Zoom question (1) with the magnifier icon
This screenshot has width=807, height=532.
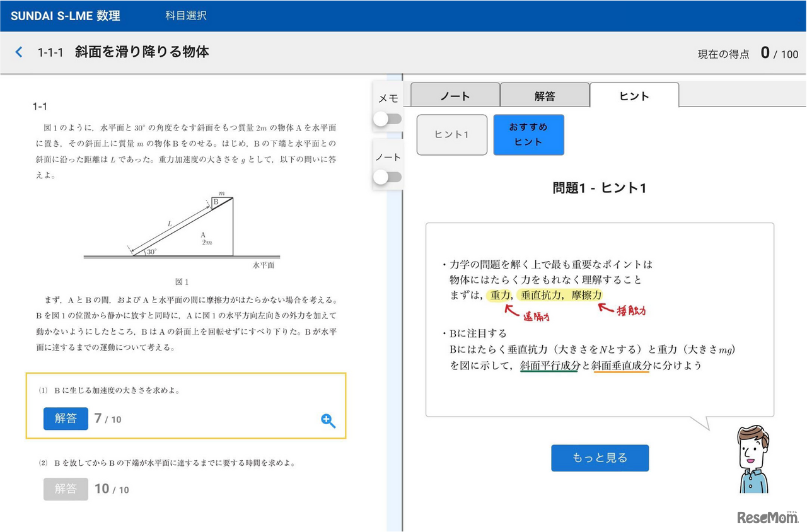[x=328, y=422]
